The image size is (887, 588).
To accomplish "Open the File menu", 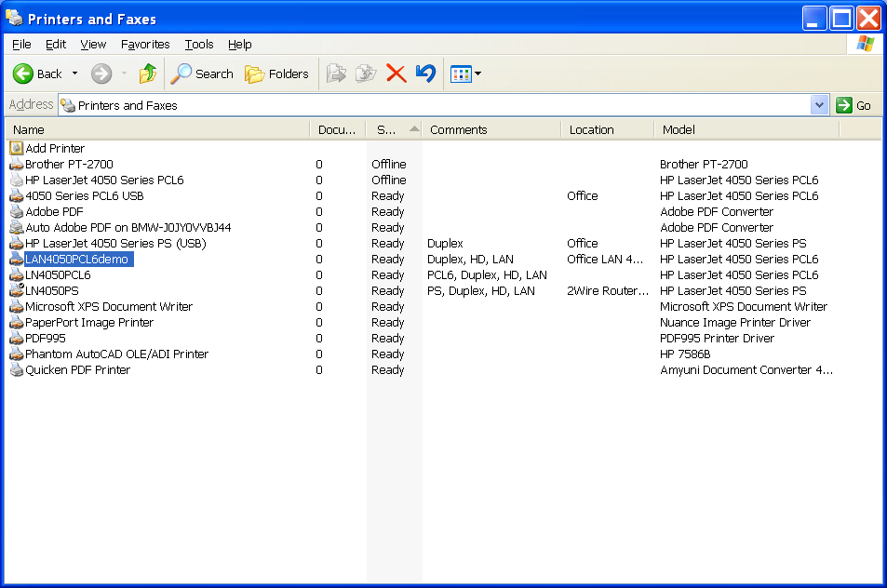I will (x=21, y=44).
